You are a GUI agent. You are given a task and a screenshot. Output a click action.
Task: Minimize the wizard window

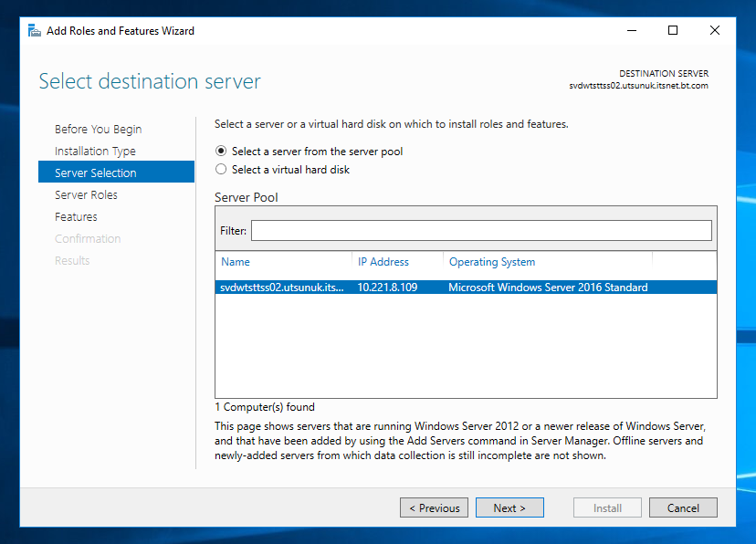(632, 30)
